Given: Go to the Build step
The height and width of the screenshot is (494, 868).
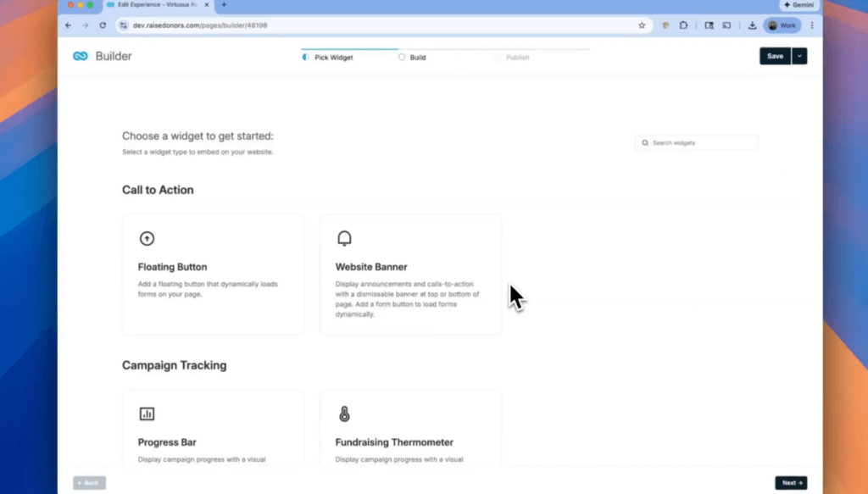Looking at the screenshot, I should (413, 58).
